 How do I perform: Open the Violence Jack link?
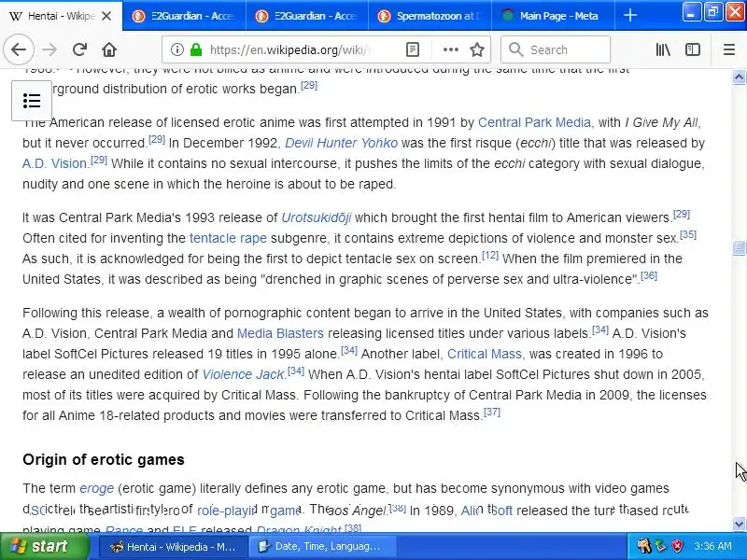click(244, 374)
